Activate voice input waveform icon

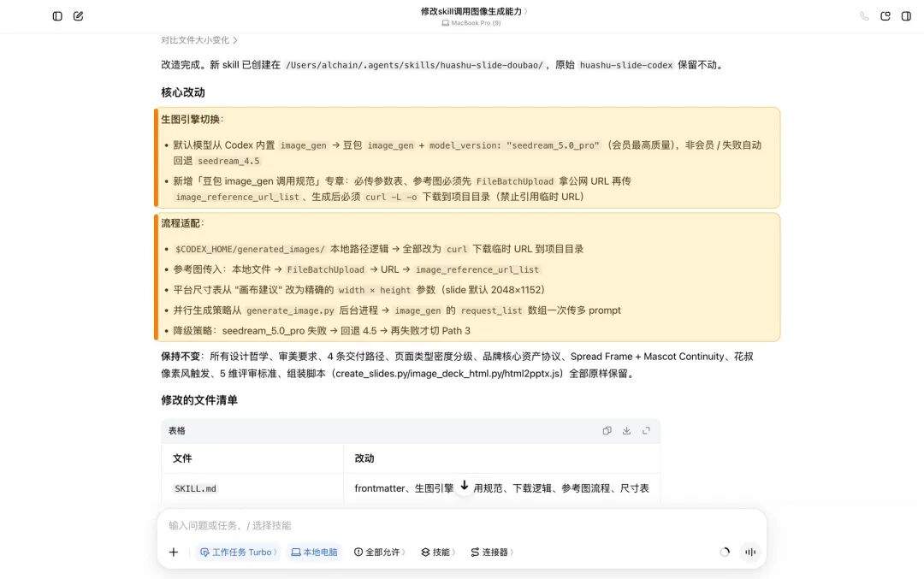[750, 552]
